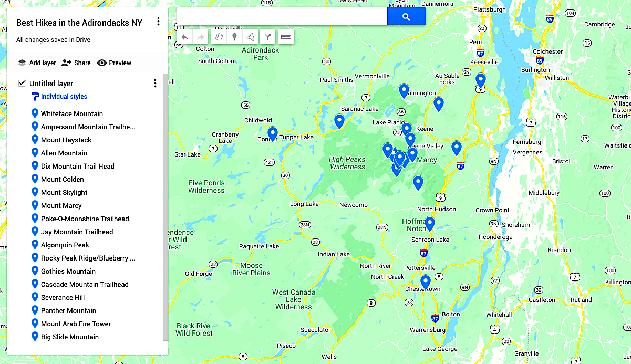
Task: Click the Share button
Action: (76, 63)
